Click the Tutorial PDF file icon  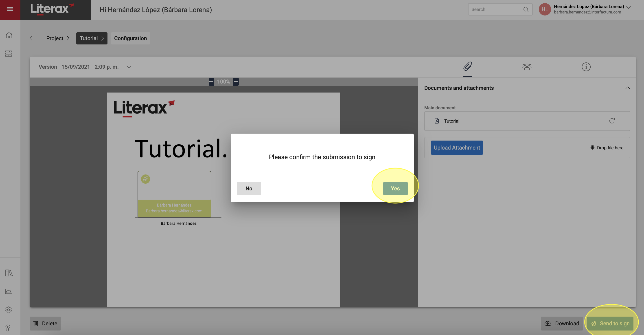[436, 121]
